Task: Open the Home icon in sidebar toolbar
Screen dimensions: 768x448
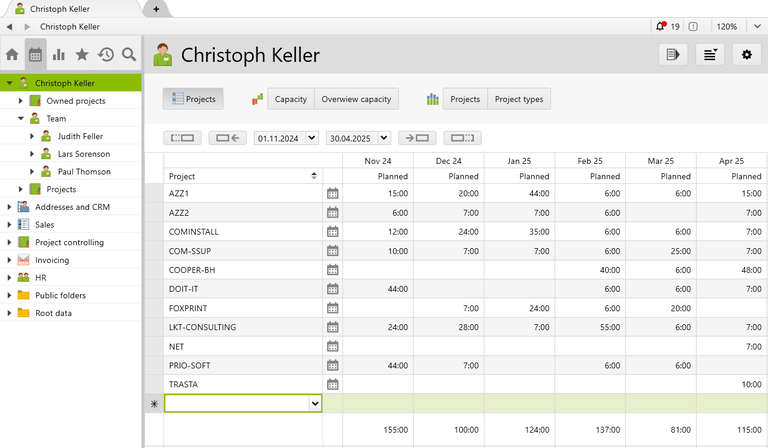Action: [12, 54]
